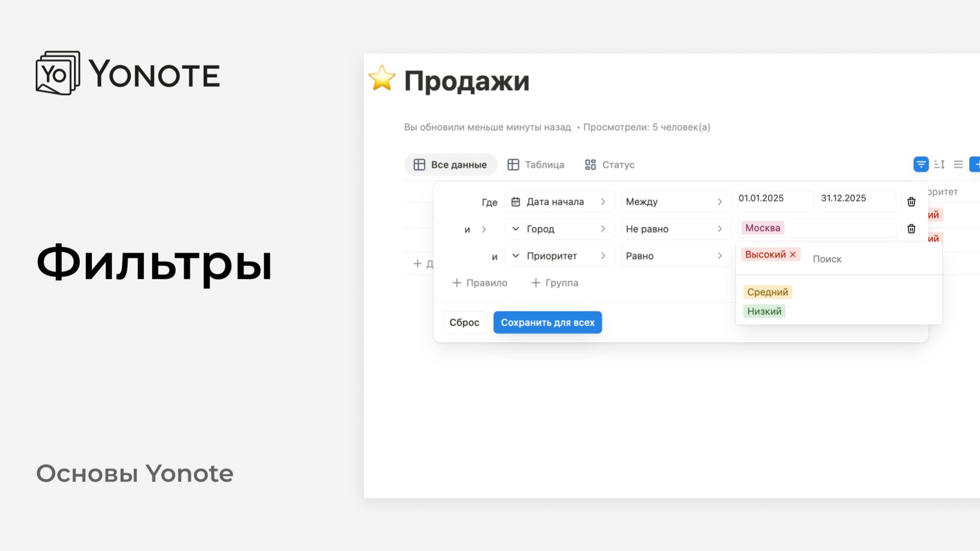Click the Где label in filter
This screenshot has height=551, width=980.
(x=489, y=202)
